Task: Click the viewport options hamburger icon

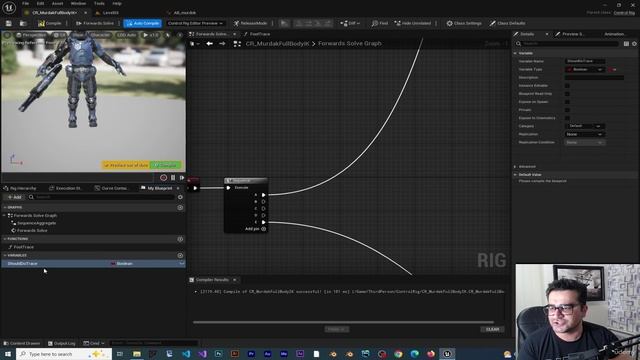Action: click(x=7, y=35)
